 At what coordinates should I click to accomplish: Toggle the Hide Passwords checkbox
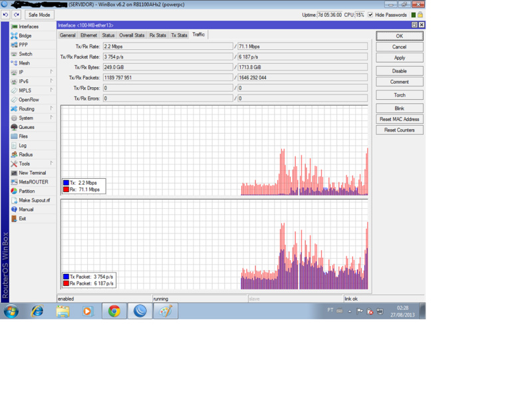point(370,15)
